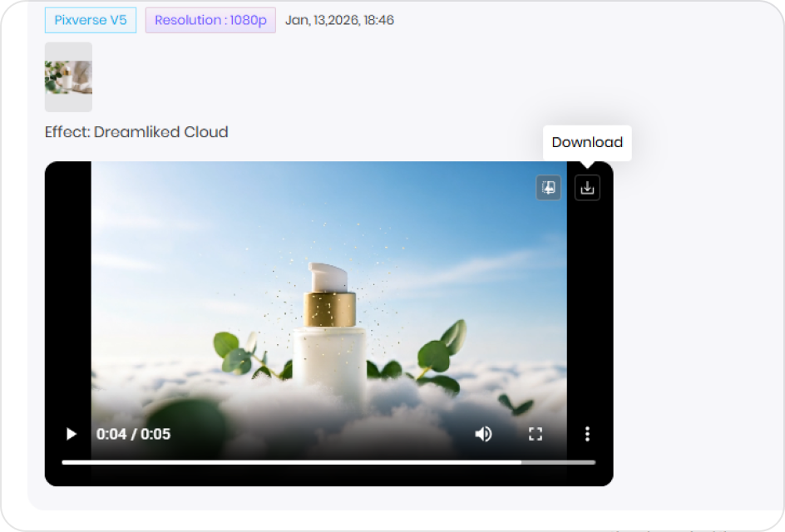Select the picture-in-picture icon on the video
This screenshot has width=785, height=532.
click(x=548, y=187)
